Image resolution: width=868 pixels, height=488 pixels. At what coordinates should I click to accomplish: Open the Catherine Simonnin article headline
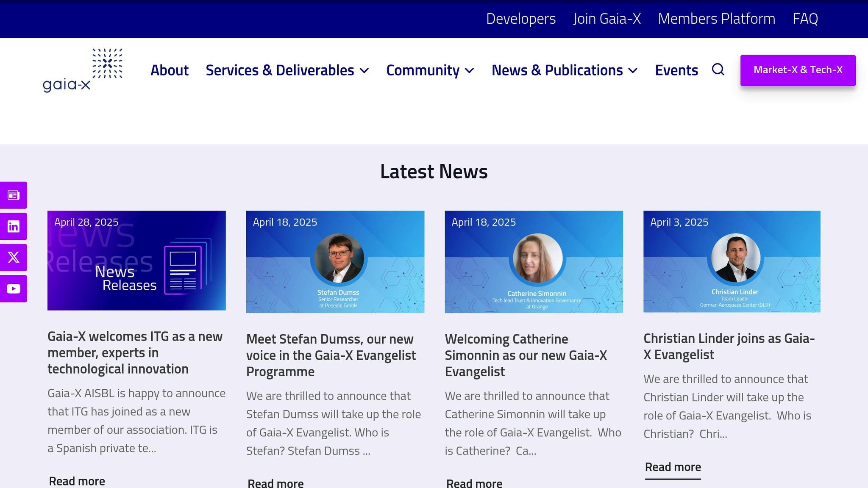[526, 355]
